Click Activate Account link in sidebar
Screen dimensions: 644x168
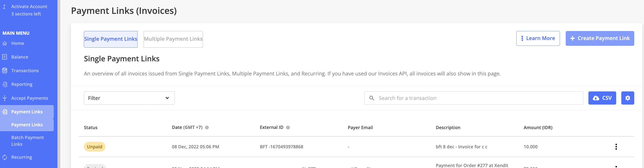tap(29, 7)
